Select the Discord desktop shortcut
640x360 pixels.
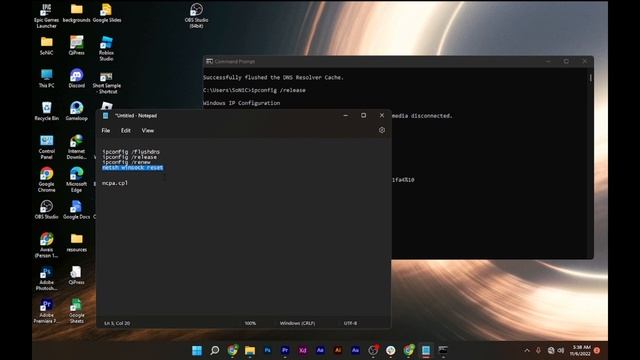76,78
